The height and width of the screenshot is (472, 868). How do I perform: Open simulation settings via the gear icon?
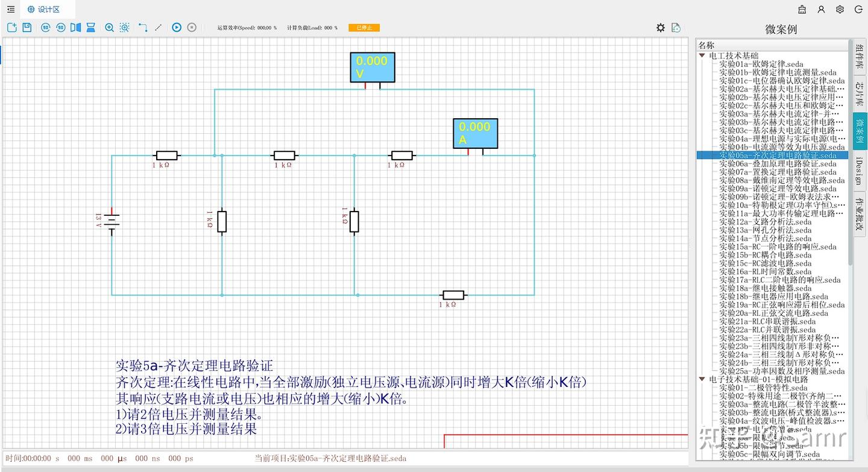(x=661, y=27)
